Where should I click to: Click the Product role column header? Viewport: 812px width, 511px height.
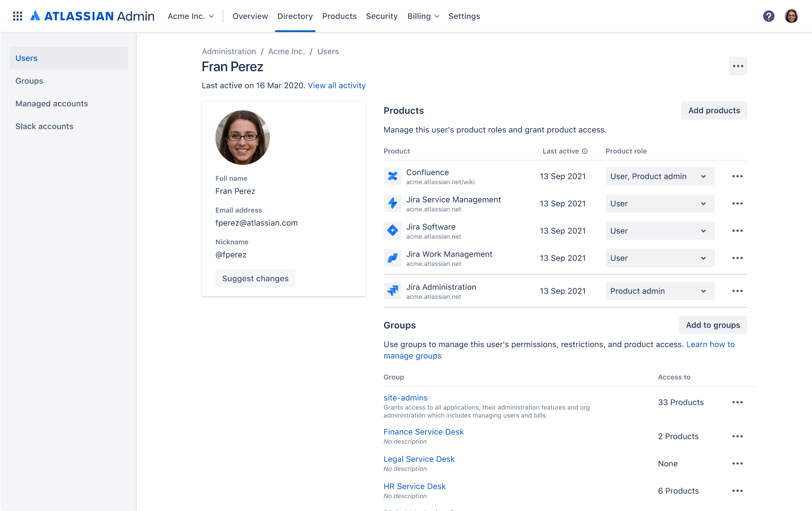pos(626,151)
